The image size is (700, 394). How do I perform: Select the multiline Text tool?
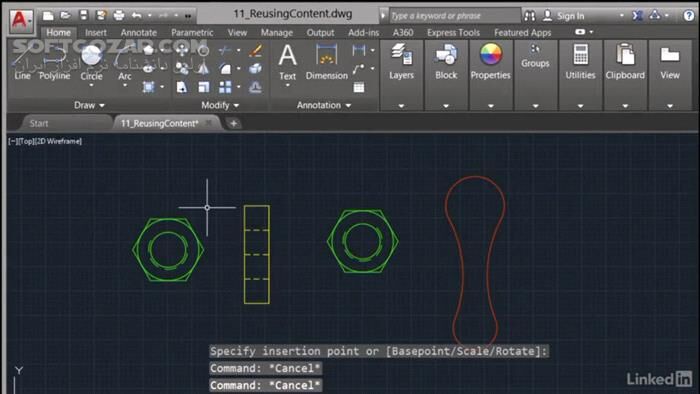coord(288,62)
